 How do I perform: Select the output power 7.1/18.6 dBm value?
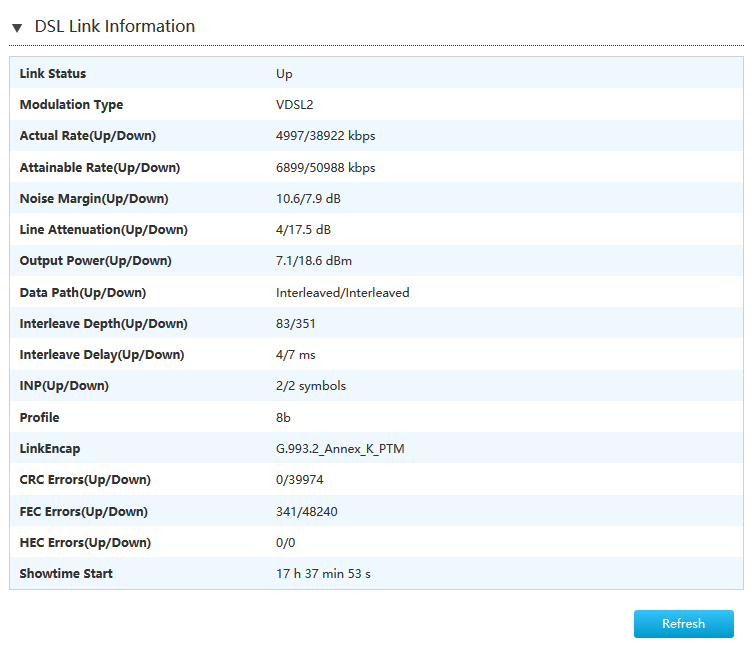pyautogui.click(x=314, y=261)
